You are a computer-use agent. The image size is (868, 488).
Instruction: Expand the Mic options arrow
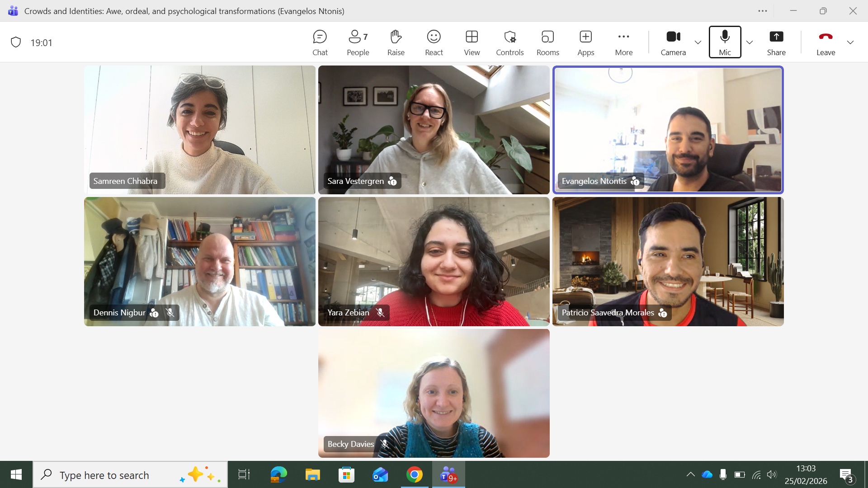tap(750, 42)
